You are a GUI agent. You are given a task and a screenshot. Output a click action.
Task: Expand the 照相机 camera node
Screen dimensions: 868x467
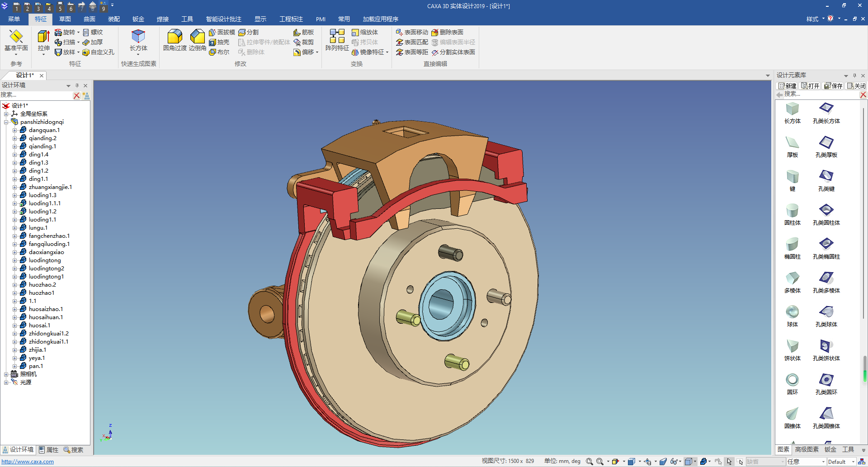[6, 374]
